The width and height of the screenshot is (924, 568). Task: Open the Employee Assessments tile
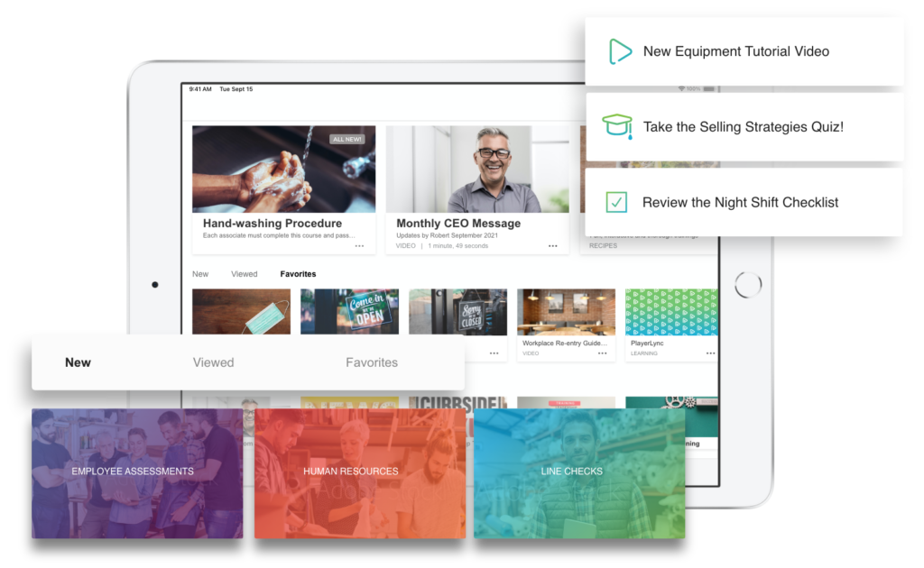coord(133,472)
